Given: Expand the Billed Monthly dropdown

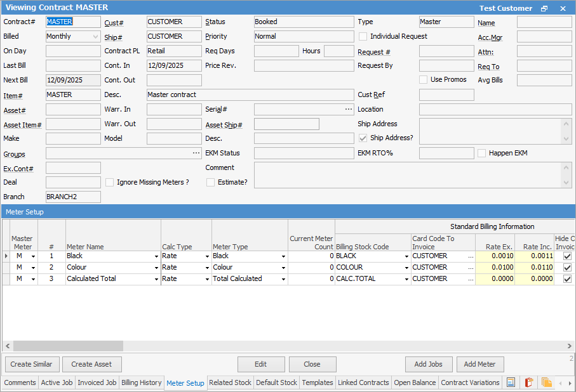Looking at the screenshot, I should pyautogui.click(x=95, y=36).
